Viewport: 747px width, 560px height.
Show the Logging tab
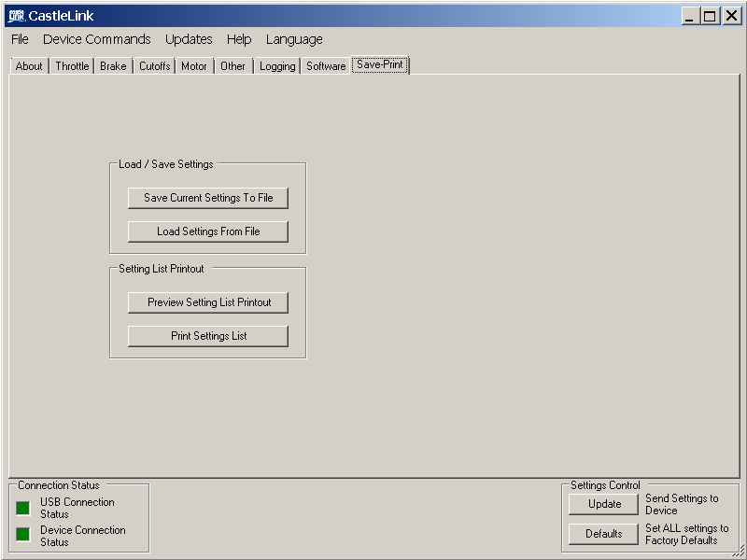[277, 66]
